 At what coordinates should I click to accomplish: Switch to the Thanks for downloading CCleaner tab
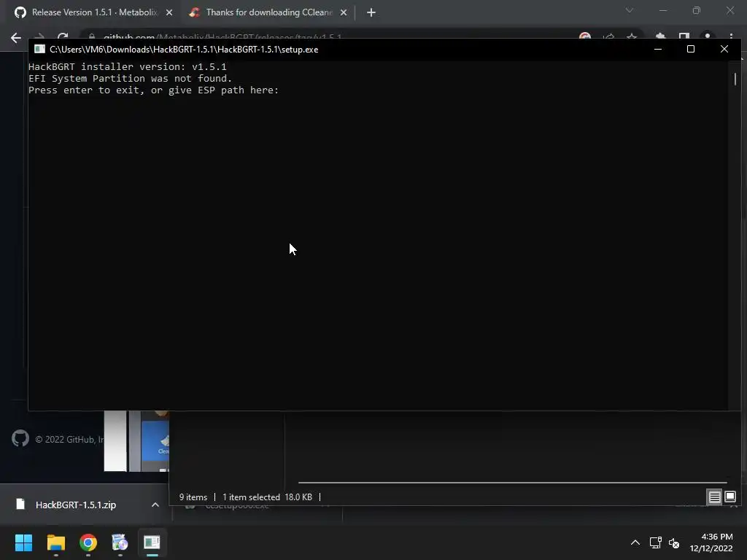coord(268,12)
